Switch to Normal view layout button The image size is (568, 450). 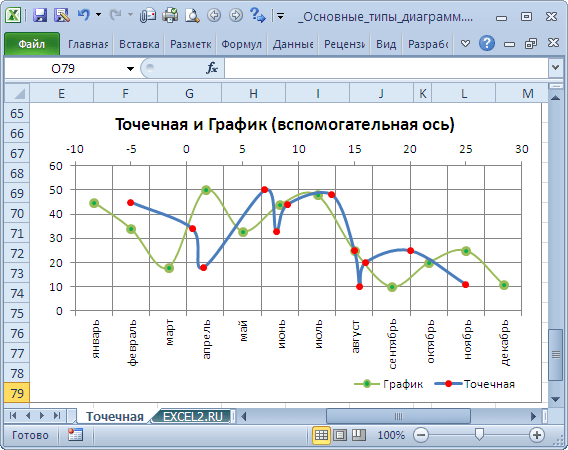(321, 435)
